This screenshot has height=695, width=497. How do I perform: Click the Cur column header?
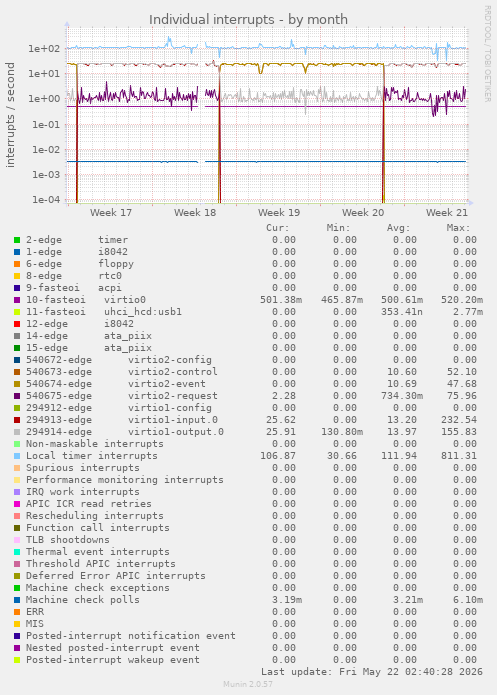click(x=278, y=228)
